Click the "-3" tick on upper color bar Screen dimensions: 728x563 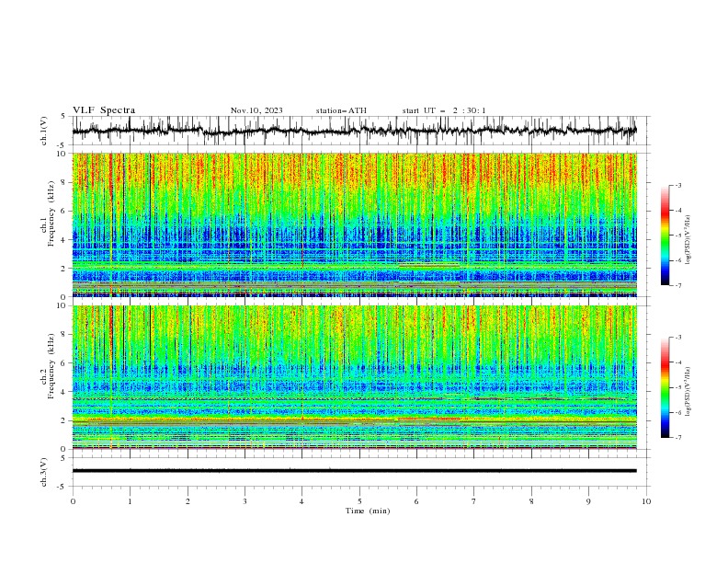[x=678, y=185]
